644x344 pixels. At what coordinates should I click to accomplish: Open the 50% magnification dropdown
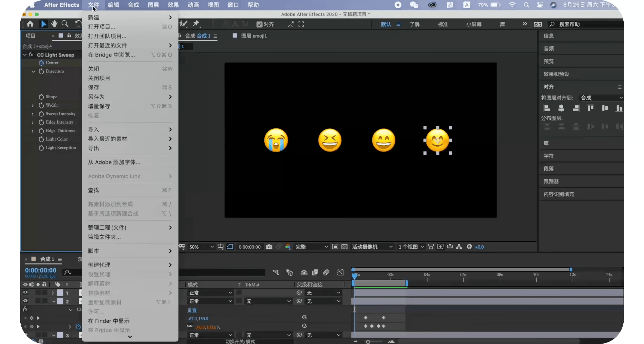pos(201,247)
